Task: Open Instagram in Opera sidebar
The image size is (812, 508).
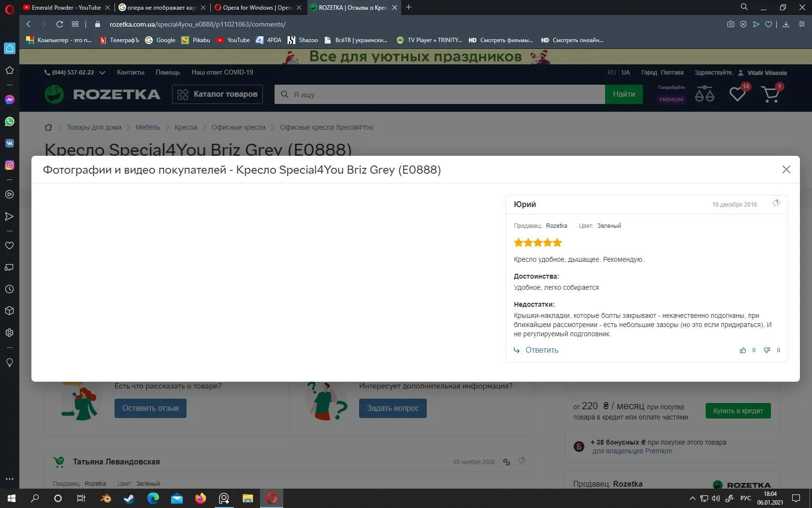Action: coord(9,165)
